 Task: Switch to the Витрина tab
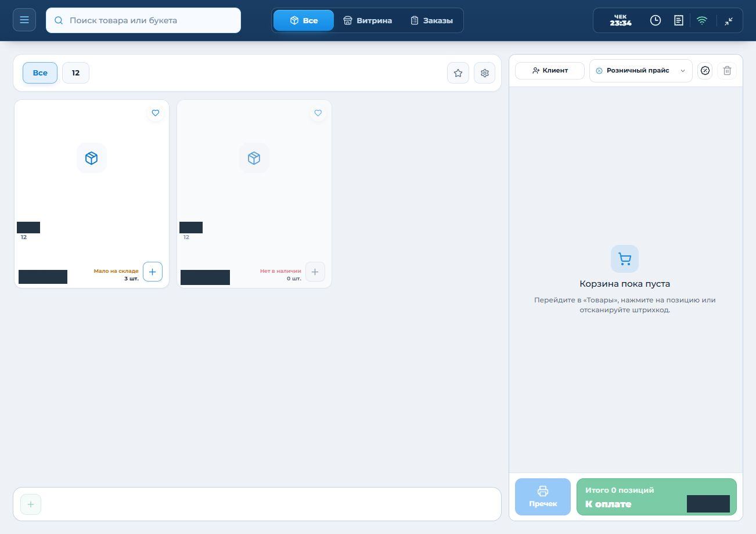[x=368, y=20]
